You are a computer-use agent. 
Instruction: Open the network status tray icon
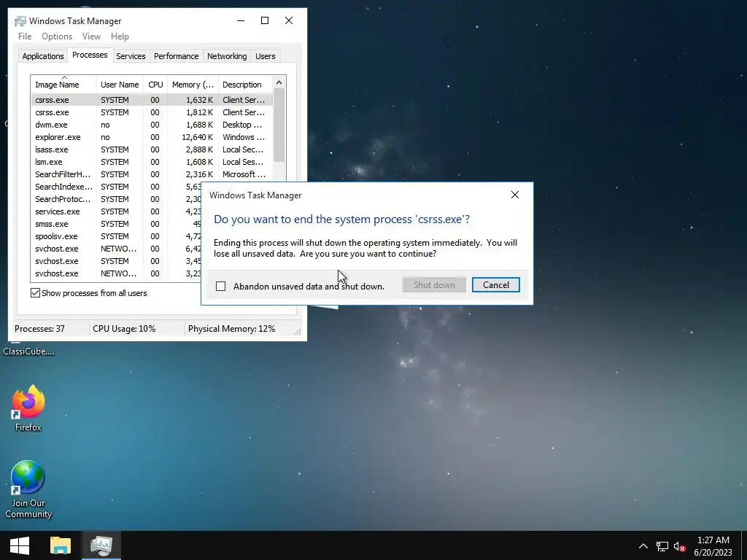click(662, 546)
